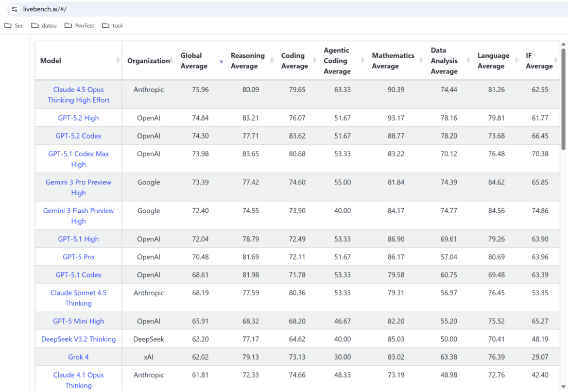
Task: Open the GPT-5.2 Codex model link
Action: tap(78, 136)
